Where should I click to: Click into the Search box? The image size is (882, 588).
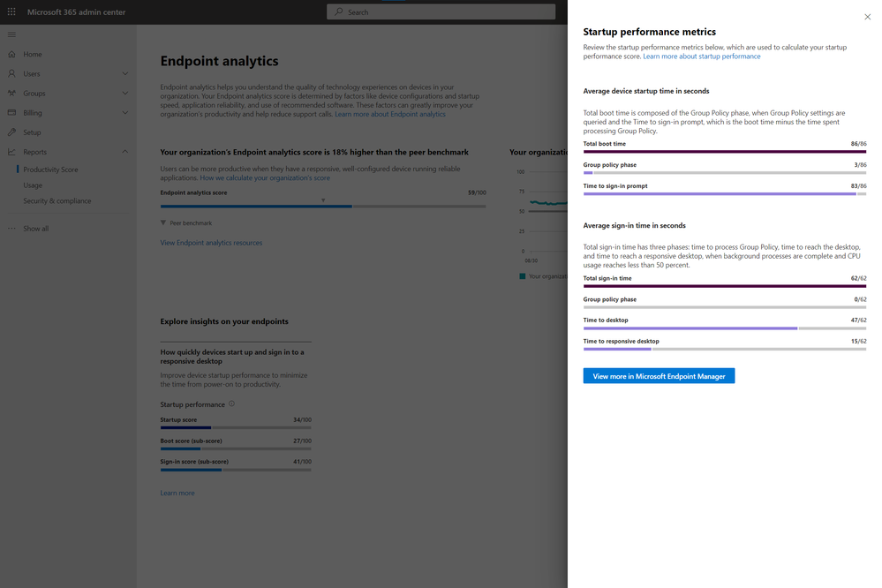pos(441,12)
